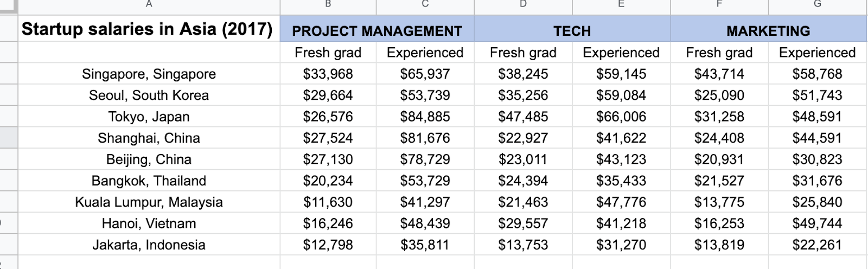
Task: Click Jakarta marketing experienced value $22,261
Action: pyautogui.click(x=817, y=245)
